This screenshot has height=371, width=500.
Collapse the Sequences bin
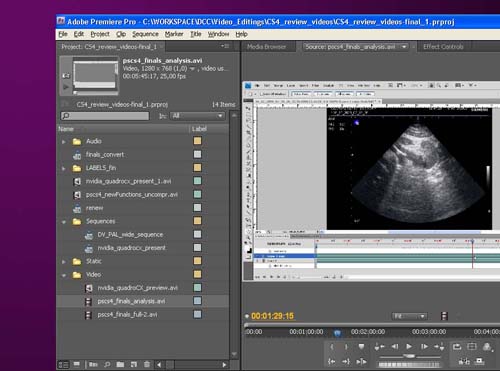pyautogui.click(x=63, y=222)
